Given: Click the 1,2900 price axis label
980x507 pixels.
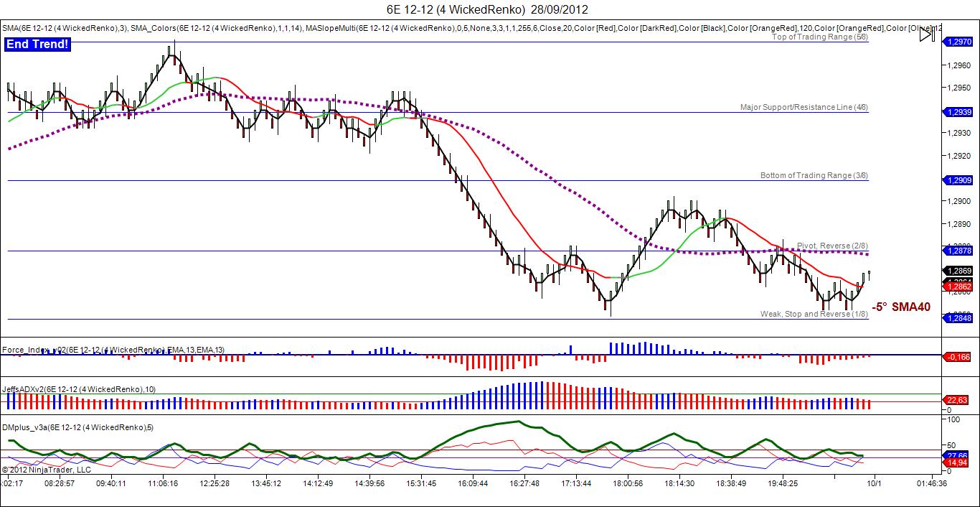Looking at the screenshot, I should coord(959,201).
